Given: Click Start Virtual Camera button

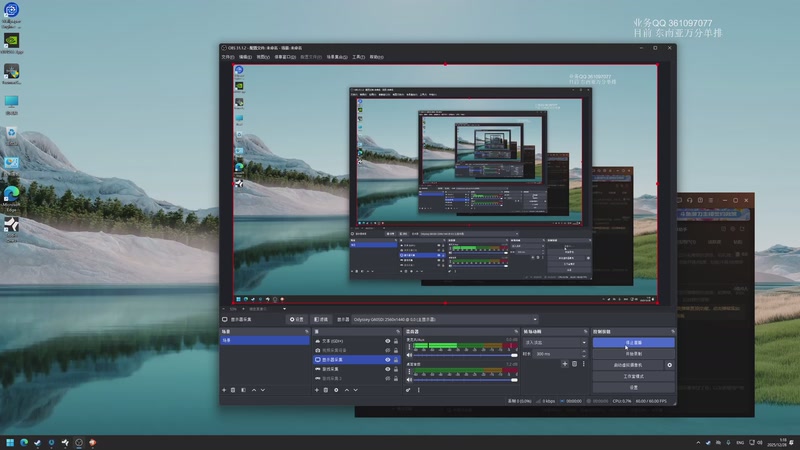Looking at the screenshot, I should tap(628, 365).
